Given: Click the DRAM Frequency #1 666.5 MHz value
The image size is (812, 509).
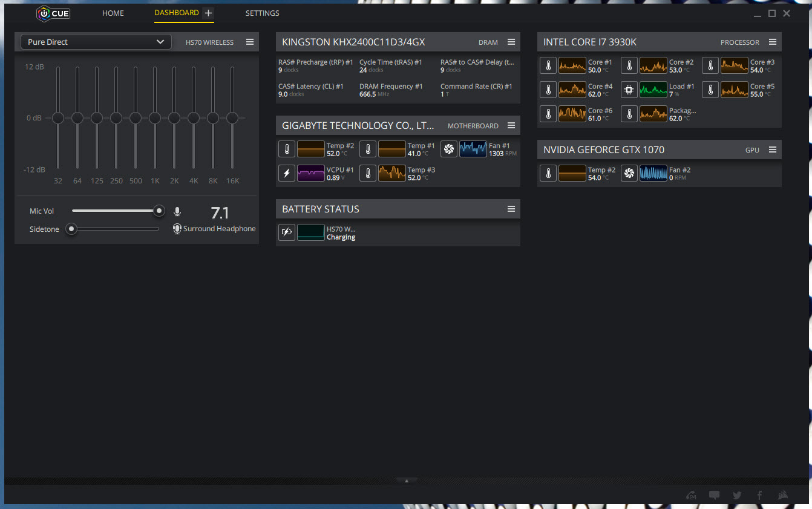Looking at the screenshot, I should [374, 94].
